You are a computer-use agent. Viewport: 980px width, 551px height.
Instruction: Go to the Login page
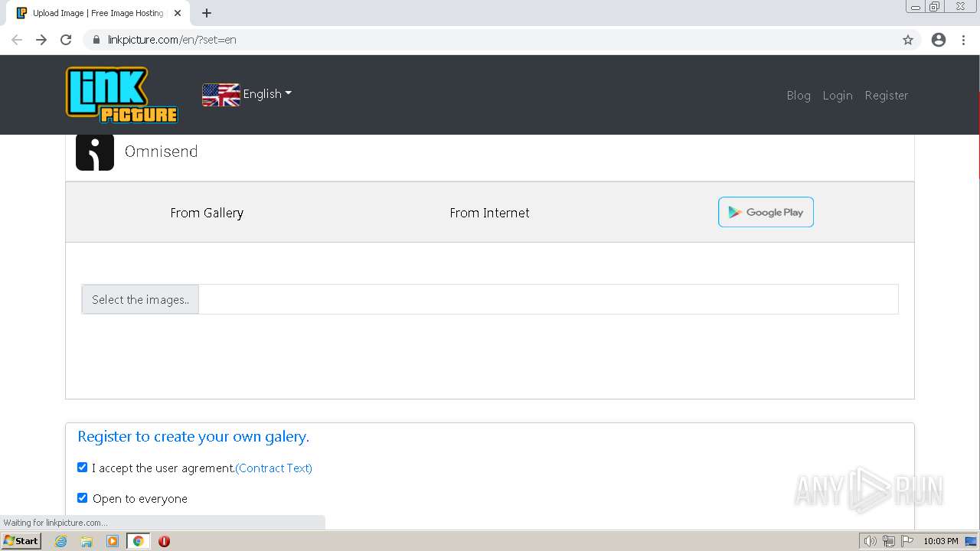tap(838, 95)
